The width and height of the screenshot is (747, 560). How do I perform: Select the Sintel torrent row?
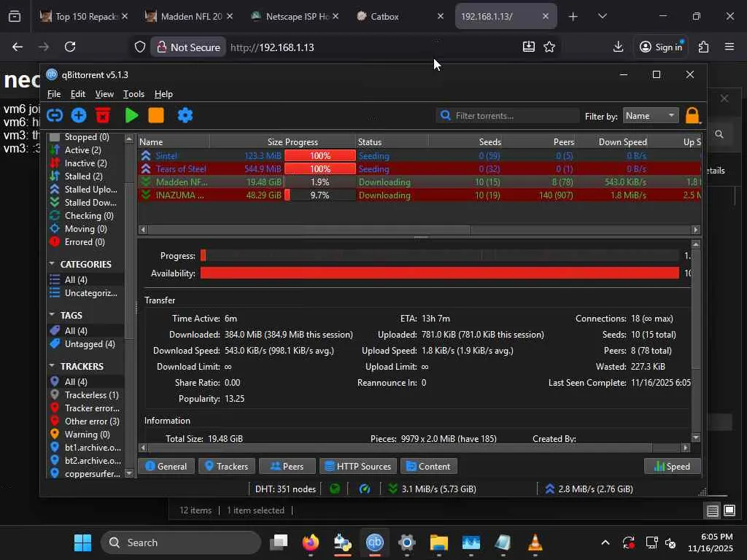[x=419, y=156]
